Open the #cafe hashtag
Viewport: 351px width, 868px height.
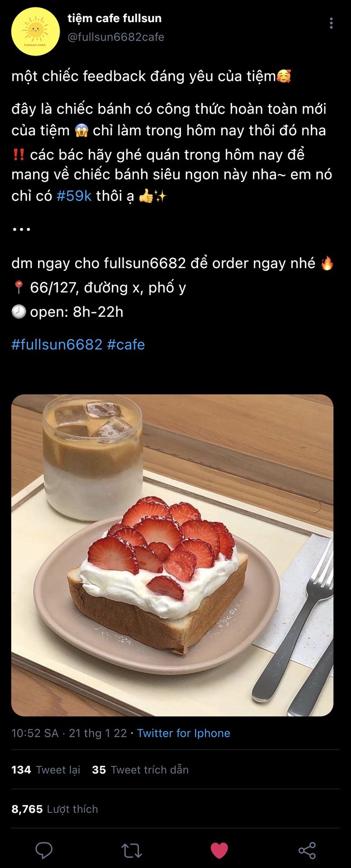coord(126,344)
